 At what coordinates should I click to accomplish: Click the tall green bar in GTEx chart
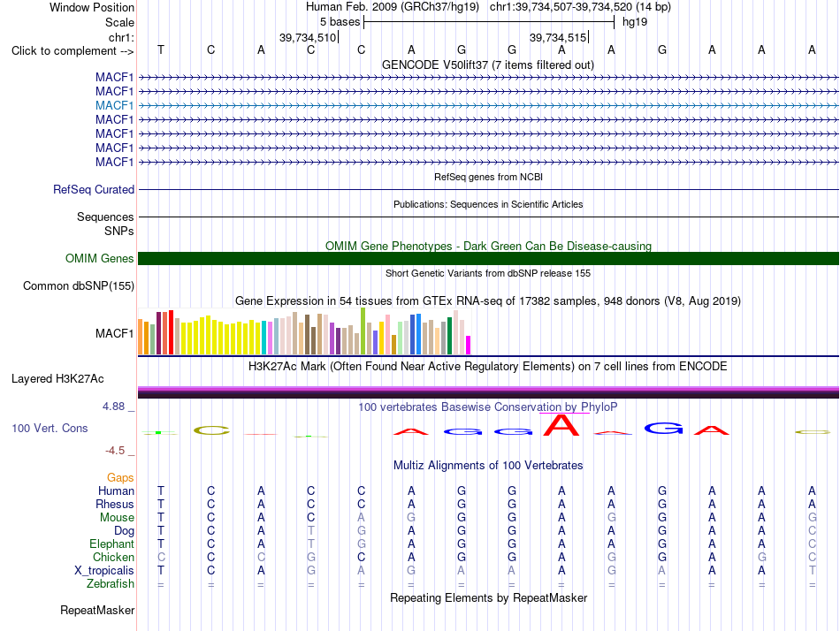click(363, 331)
